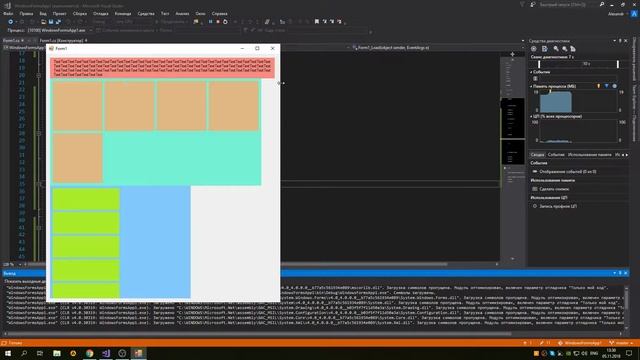Viewport: 640px width, 360px height.
Task: Open the Отладка menu
Action: (x=100, y=13)
